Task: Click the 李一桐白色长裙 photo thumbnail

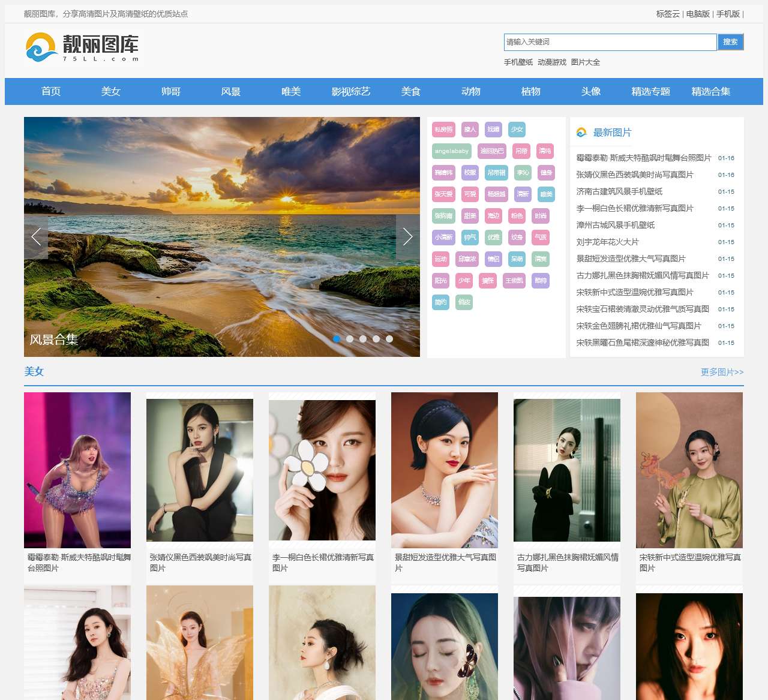Action: [x=322, y=470]
